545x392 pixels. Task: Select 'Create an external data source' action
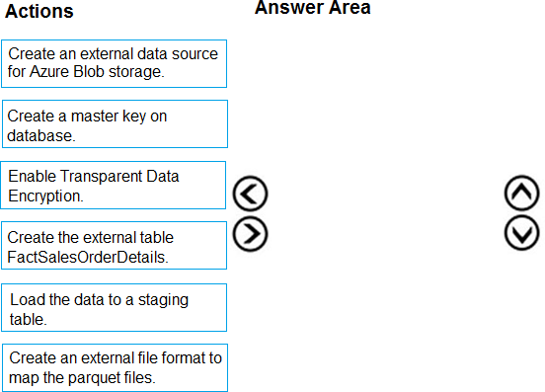tap(114, 63)
